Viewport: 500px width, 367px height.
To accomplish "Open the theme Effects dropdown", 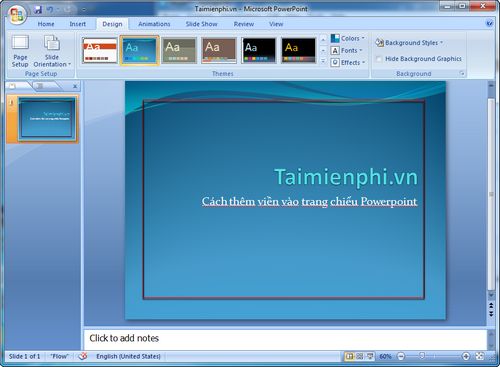I will pos(348,62).
